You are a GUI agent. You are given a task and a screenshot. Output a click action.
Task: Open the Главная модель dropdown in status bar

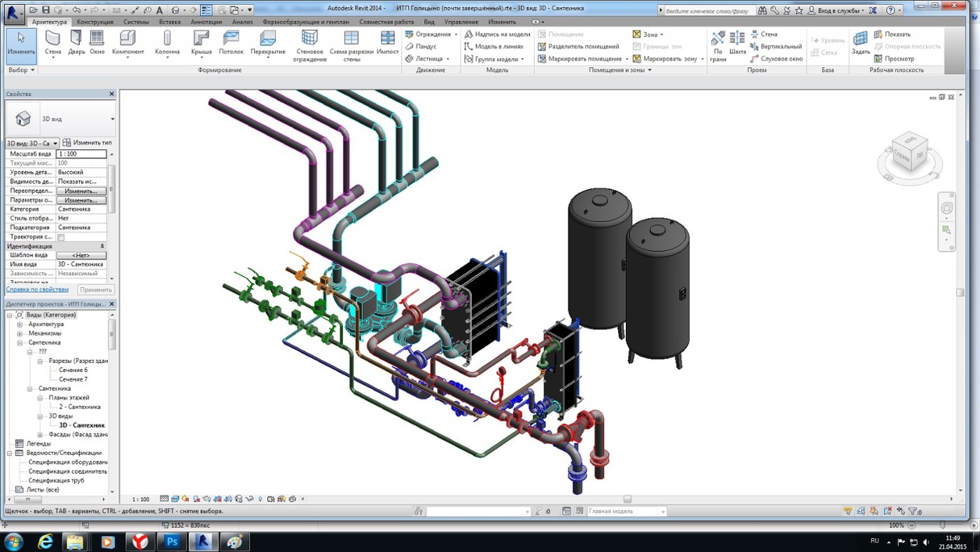[x=662, y=511]
